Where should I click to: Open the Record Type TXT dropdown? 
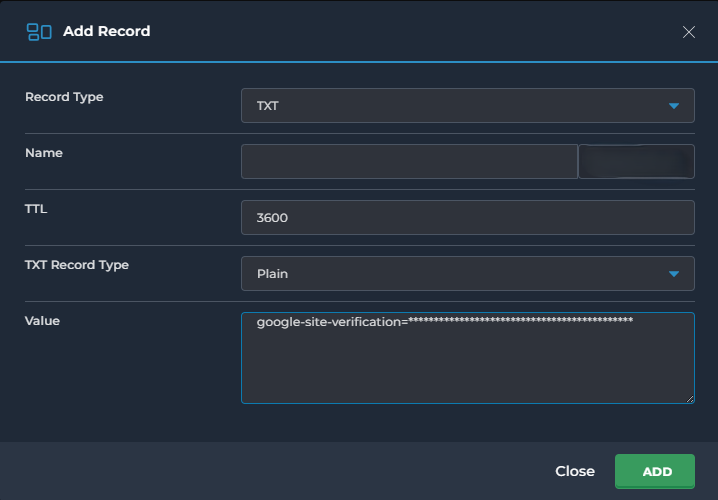tap(468, 106)
